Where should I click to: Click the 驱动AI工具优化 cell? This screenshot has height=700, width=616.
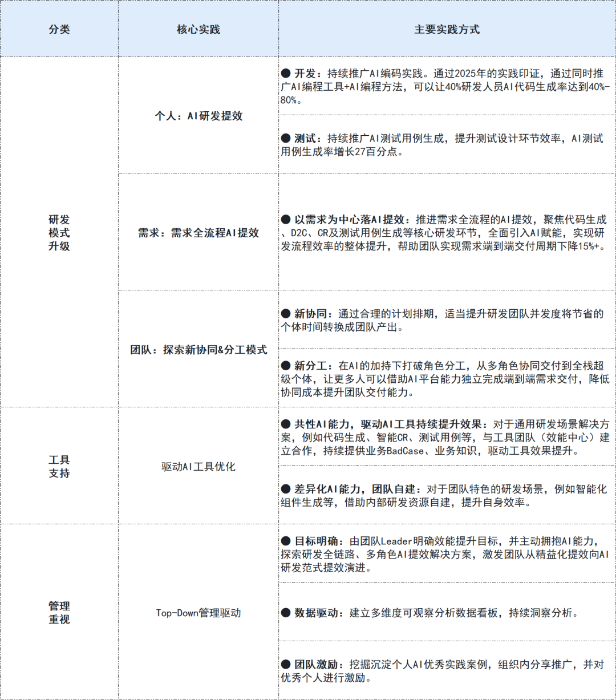tap(197, 466)
